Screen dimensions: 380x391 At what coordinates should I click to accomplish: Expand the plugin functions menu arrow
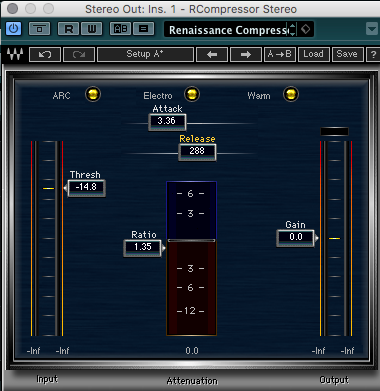point(372,29)
